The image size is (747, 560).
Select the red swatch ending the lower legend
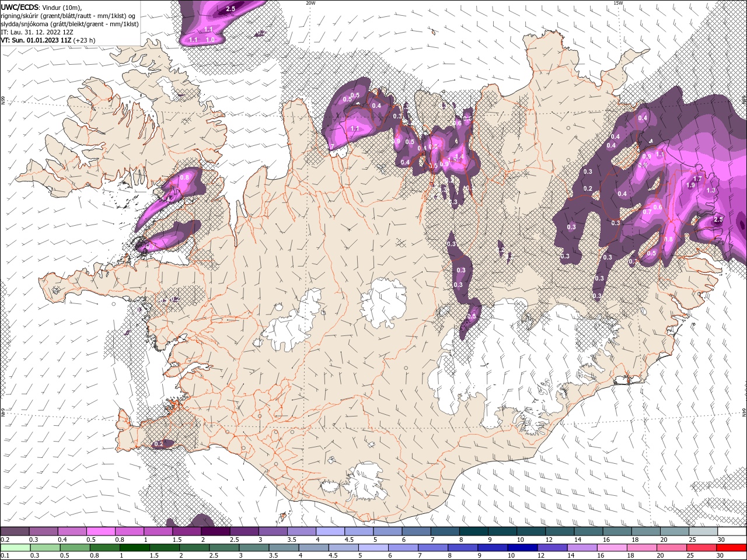pyautogui.click(x=732, y=548)
